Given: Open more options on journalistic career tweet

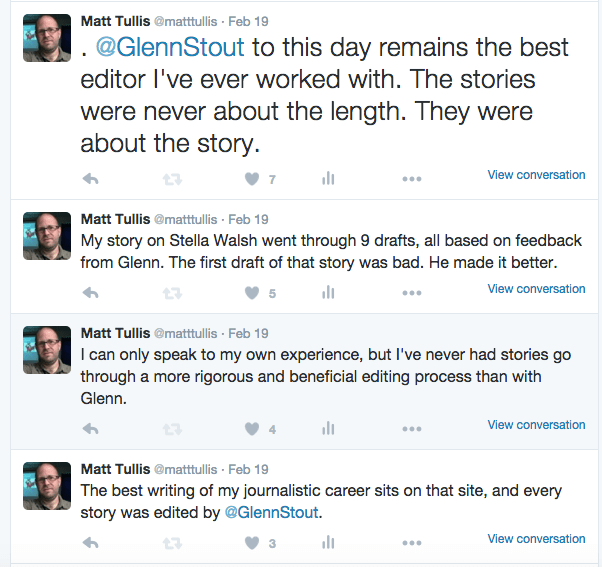Looking at the screenshot, I should click(x=411, y=543).
